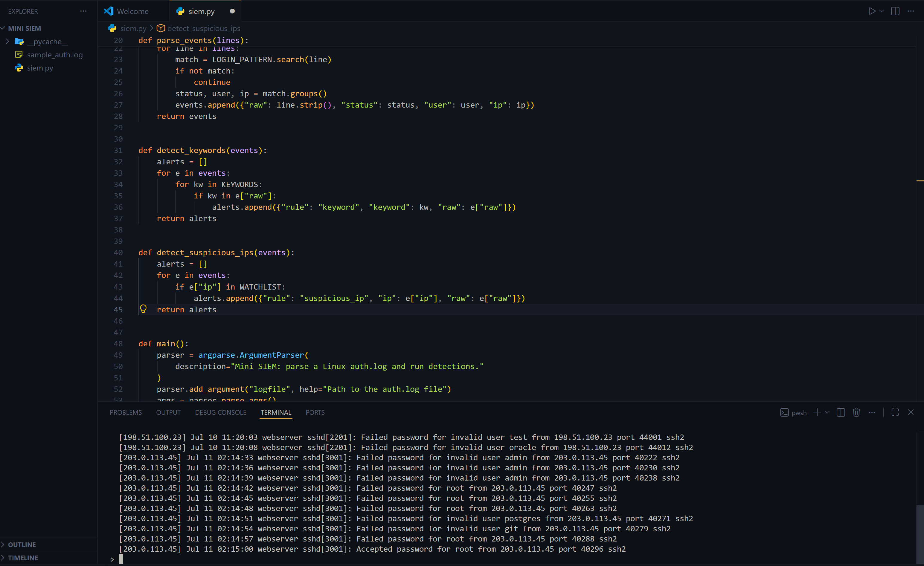Expand the TIMELINE section

[23, 558]
